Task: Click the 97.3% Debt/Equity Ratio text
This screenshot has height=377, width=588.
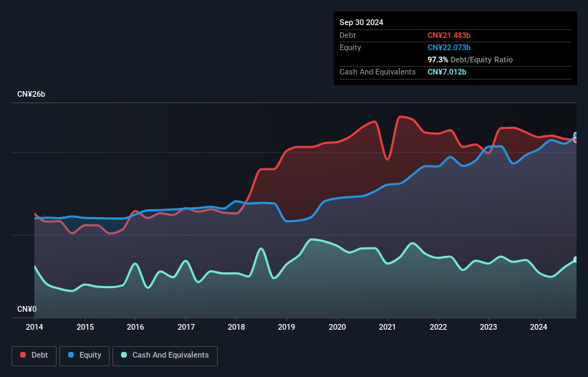Action: [470, 59]
